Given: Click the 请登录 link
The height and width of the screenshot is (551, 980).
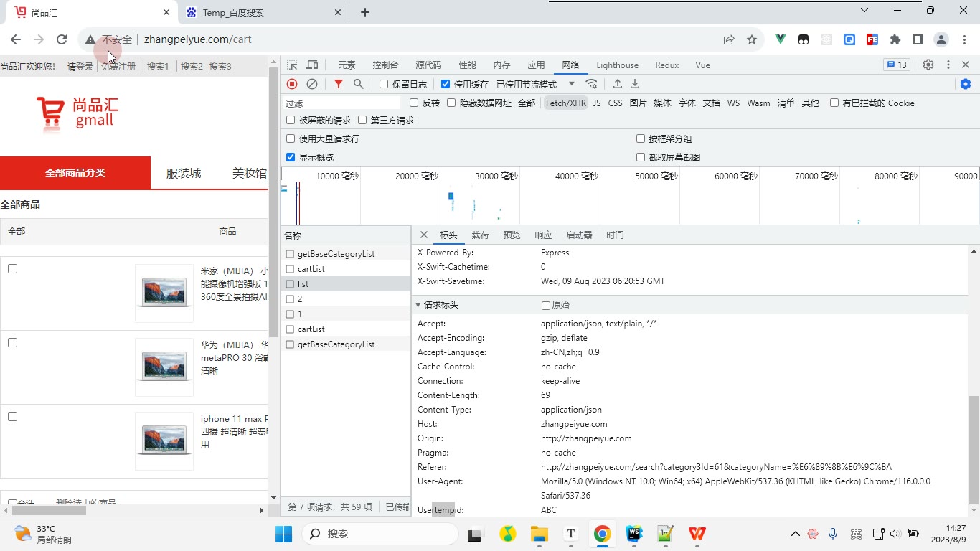Looking at the screenshot, I should point(80,66).
